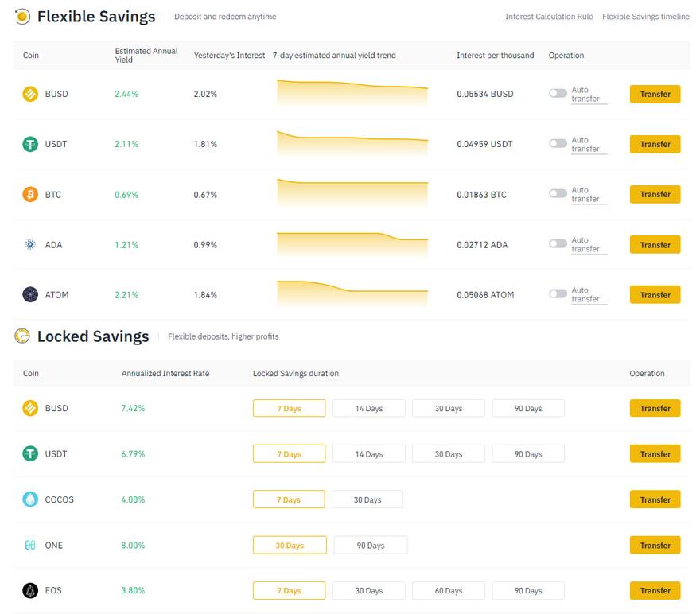
Task: Select 7 Days duration for locked USDT
Action: coord(290,453)
